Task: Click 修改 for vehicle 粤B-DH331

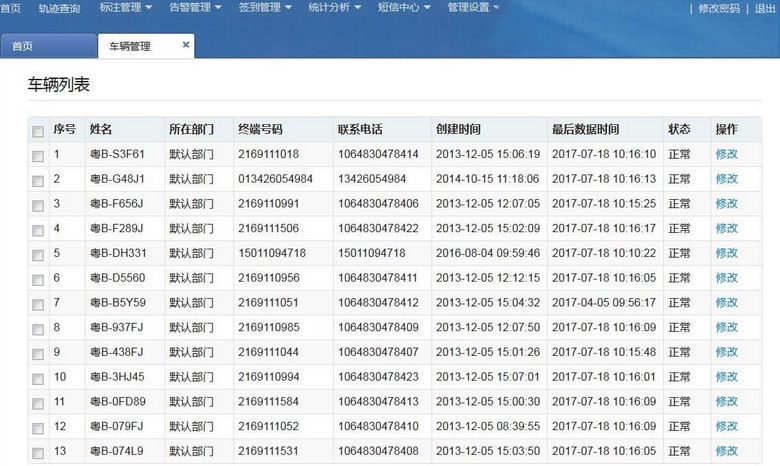Action: click(x=726, y=253)
